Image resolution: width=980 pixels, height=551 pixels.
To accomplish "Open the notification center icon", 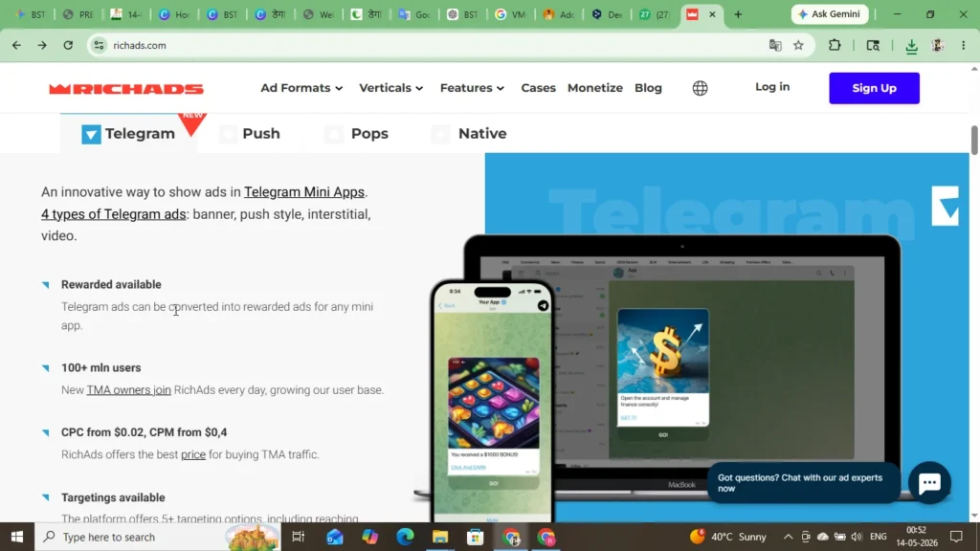I will click(956, 537).
